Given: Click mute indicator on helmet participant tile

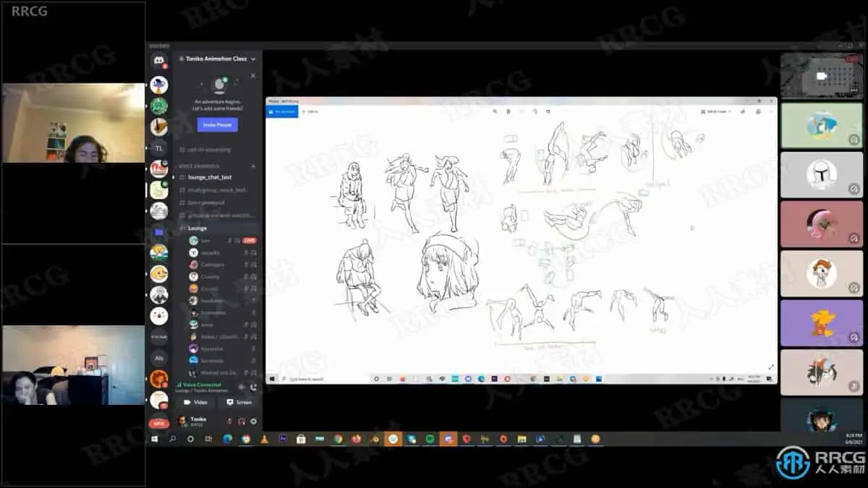Looking at the screenshot, I should point(854,189).
